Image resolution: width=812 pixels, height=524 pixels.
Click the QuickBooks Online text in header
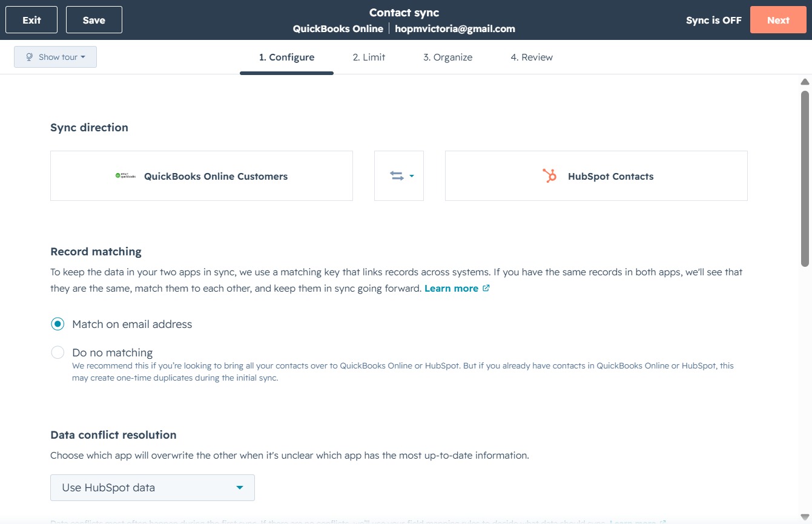(338, 28)
